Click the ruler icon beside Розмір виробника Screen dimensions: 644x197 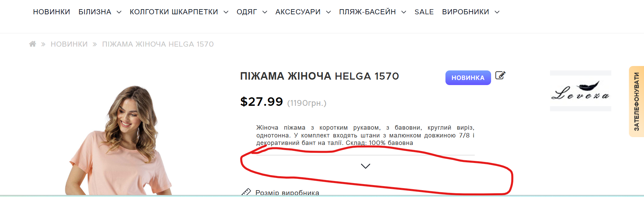(x=246, y=193)
